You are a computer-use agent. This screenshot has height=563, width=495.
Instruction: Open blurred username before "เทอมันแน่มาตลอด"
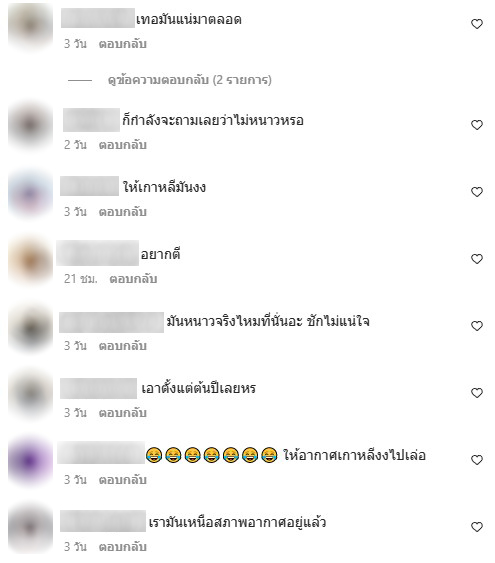click(98, 18)
